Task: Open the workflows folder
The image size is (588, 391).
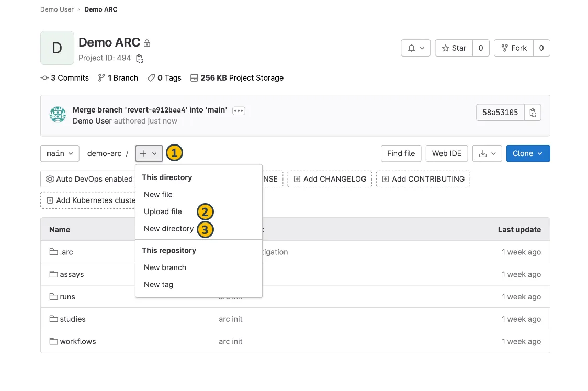Action: click(77, 341)
